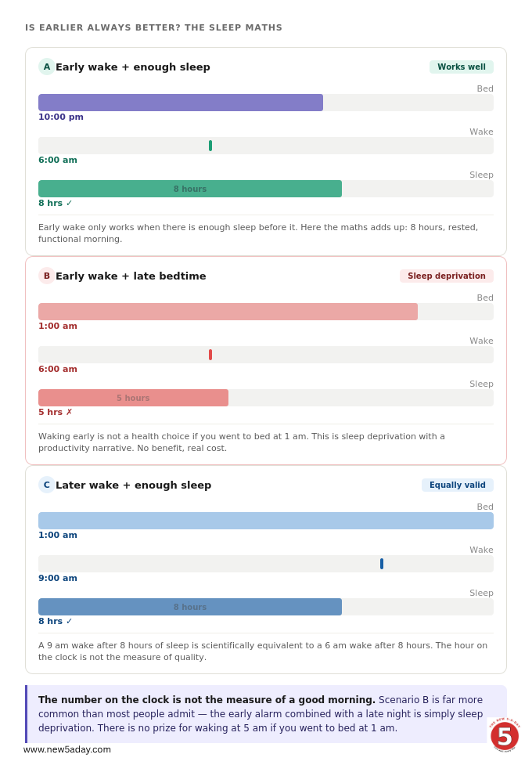This screenshot has width=532, height=765.
Task: Click the red 6:00 am wake marker
Action: click(x=210, y=355)
